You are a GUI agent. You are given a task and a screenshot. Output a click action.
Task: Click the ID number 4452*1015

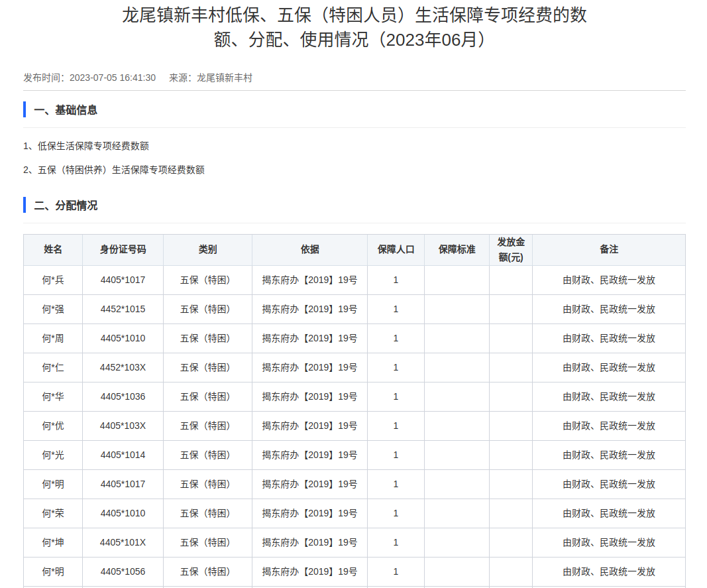coord(123,309)
